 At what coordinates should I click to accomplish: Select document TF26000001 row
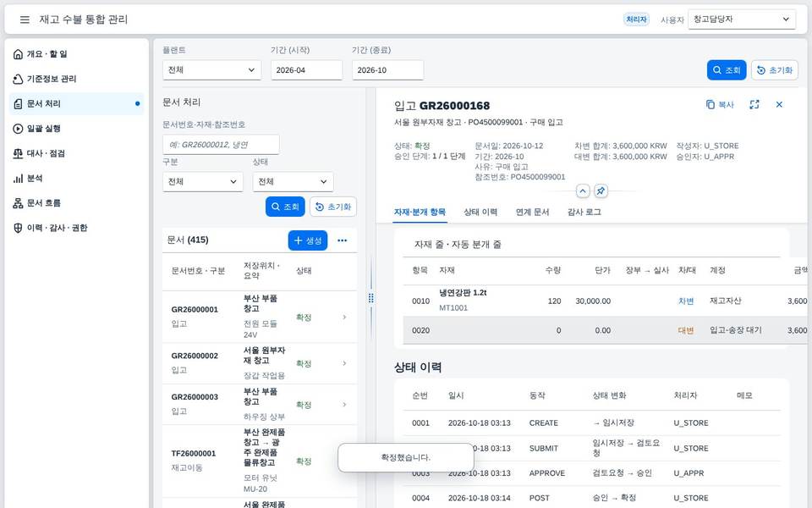click(260, 461)
